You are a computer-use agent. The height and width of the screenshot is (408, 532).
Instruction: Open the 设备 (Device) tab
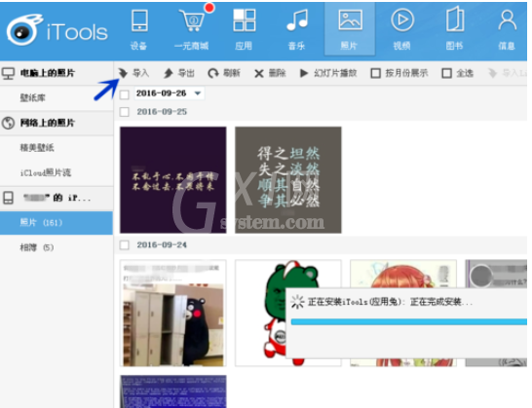pos(139,30)
